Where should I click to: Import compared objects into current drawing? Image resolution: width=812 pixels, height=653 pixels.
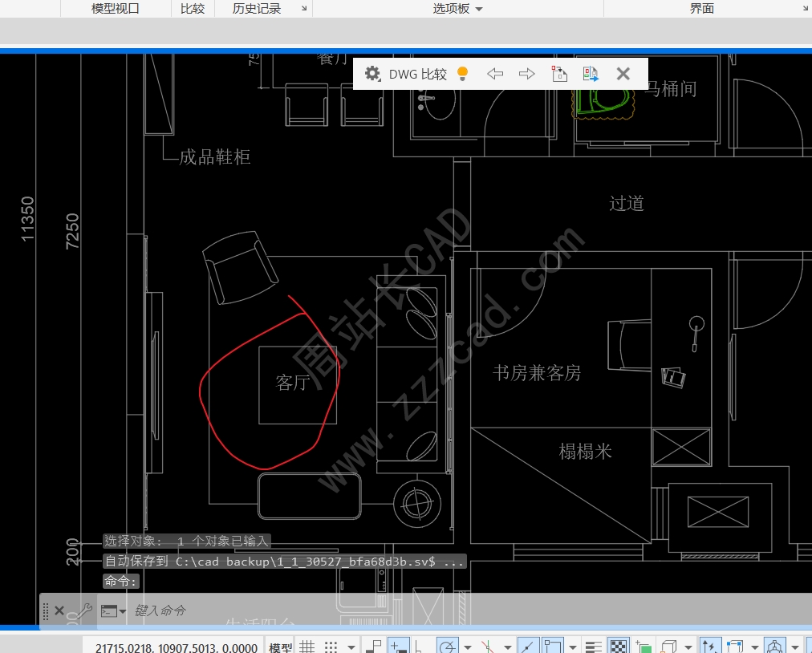pos(559,74)
